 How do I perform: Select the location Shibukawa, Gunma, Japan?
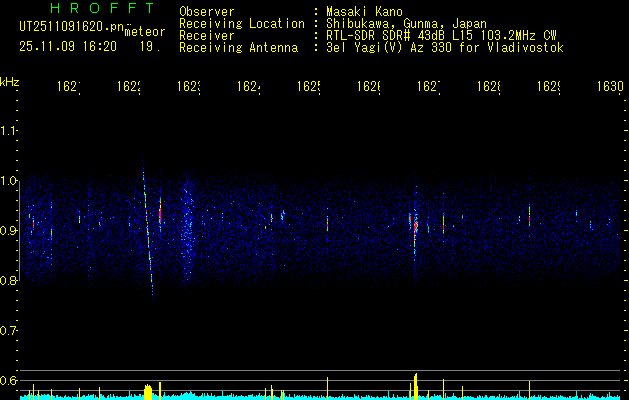point(406,24)
